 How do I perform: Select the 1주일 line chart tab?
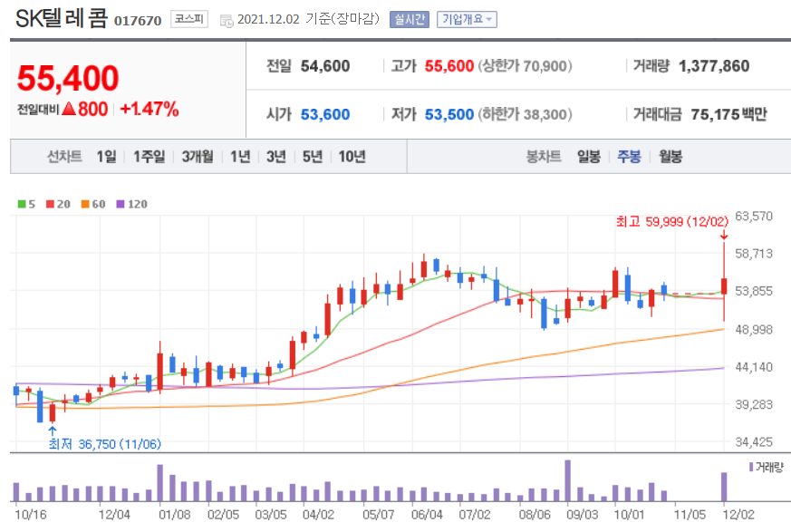(x=149, y=157)
